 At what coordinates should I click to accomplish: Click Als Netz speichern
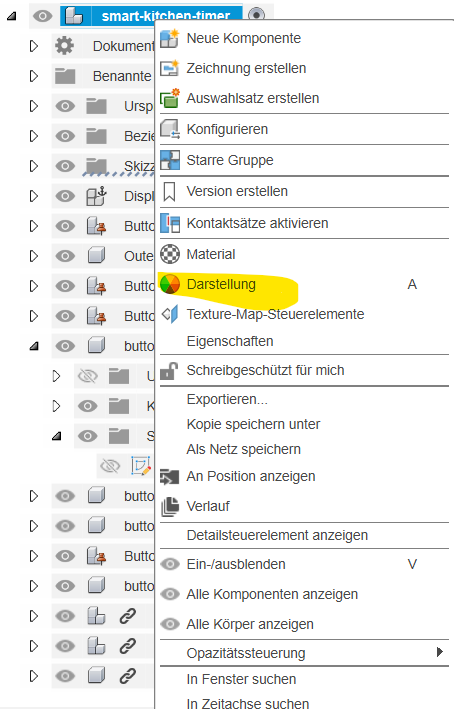(x=243, y=449)
